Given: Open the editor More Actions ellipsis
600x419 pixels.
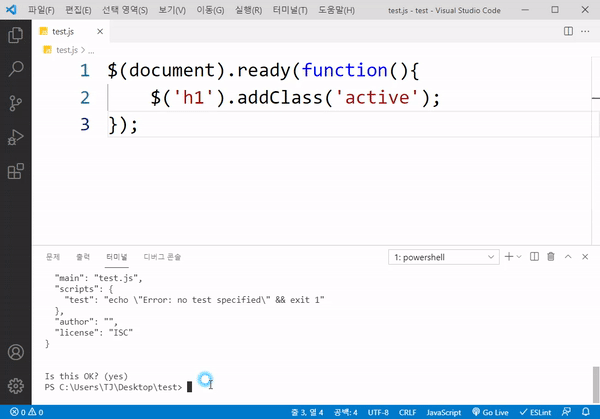Looking at the screenshot, I should pyautogui.click(x=585, y=31).
